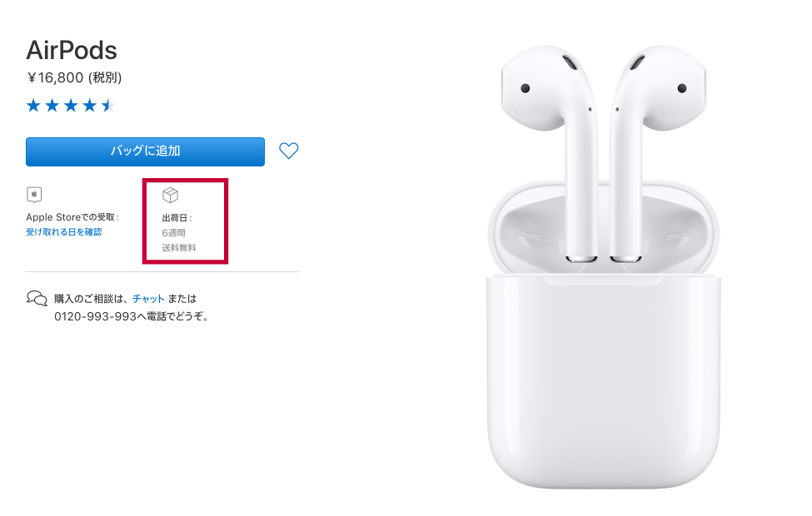Click the AirPods product title
The height and width of the screenshot is (516, 812).
click(x=72, y=50)
